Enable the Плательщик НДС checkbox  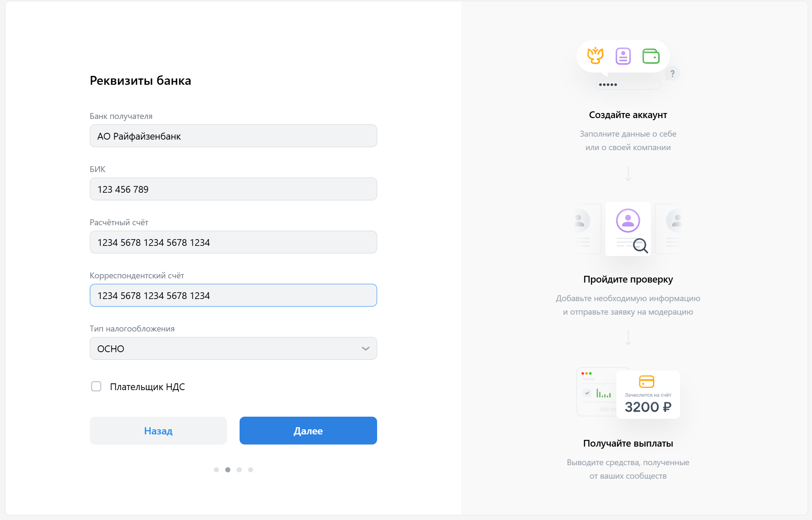tap(96, 386)
